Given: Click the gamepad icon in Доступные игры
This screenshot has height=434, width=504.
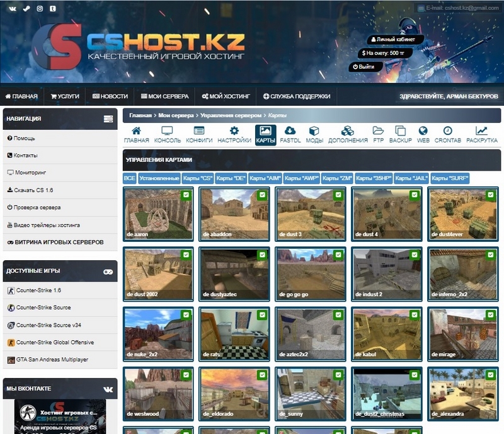Looking at the screenshot, I should point(108,272).
